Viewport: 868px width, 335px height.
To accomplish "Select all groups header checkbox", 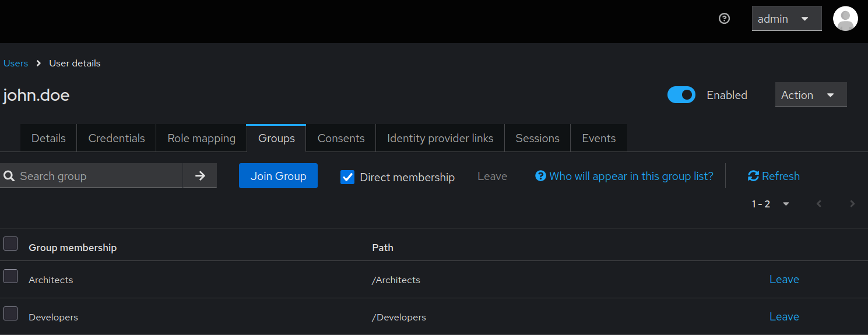I will (x=10, y=244).
